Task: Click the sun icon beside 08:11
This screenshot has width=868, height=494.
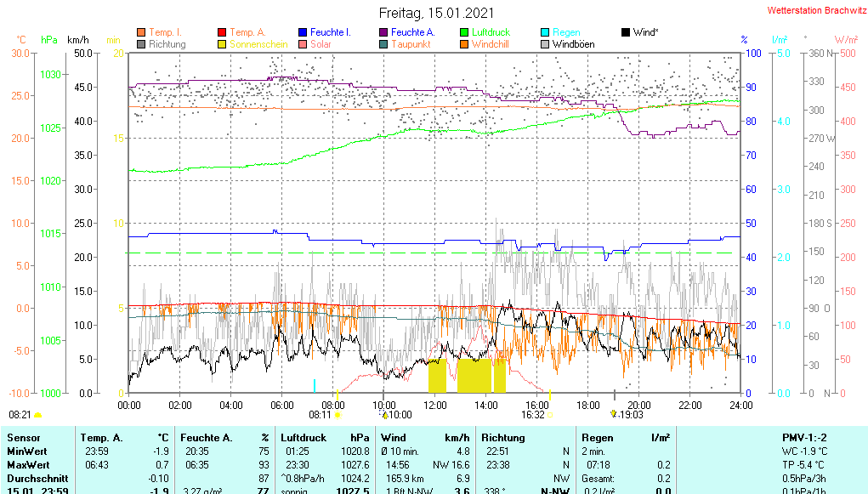Action: tap(338, 416)
